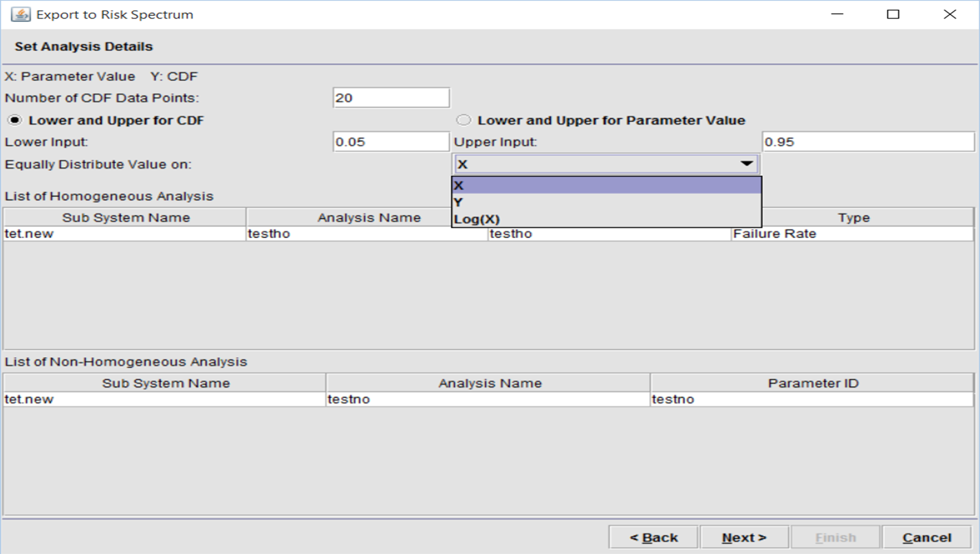Select the testno analysis name cell

(x=488, y=399)
